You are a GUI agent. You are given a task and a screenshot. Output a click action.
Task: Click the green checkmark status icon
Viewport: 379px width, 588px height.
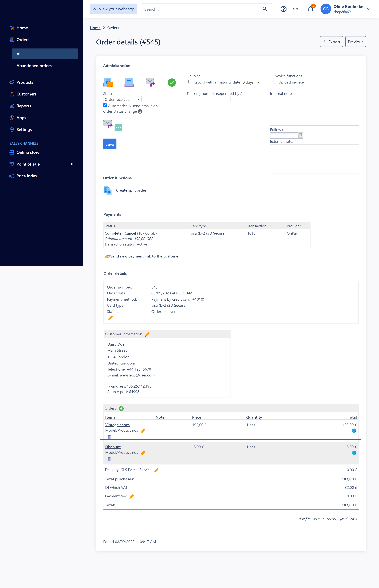171,83
